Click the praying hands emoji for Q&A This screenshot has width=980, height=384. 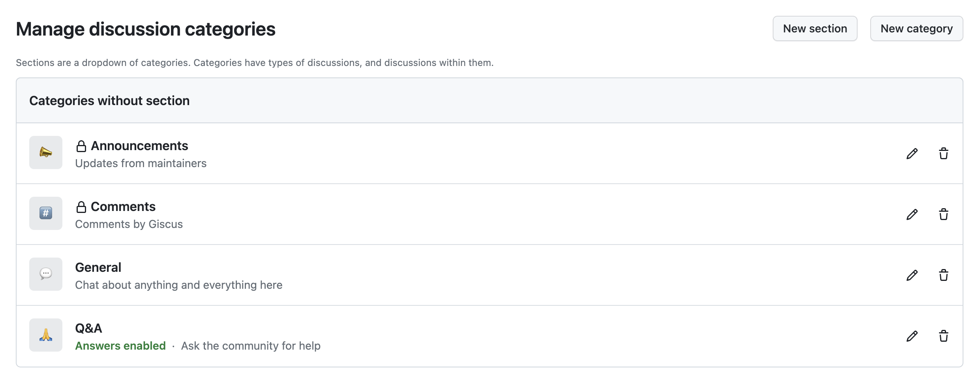click(46, 335)
